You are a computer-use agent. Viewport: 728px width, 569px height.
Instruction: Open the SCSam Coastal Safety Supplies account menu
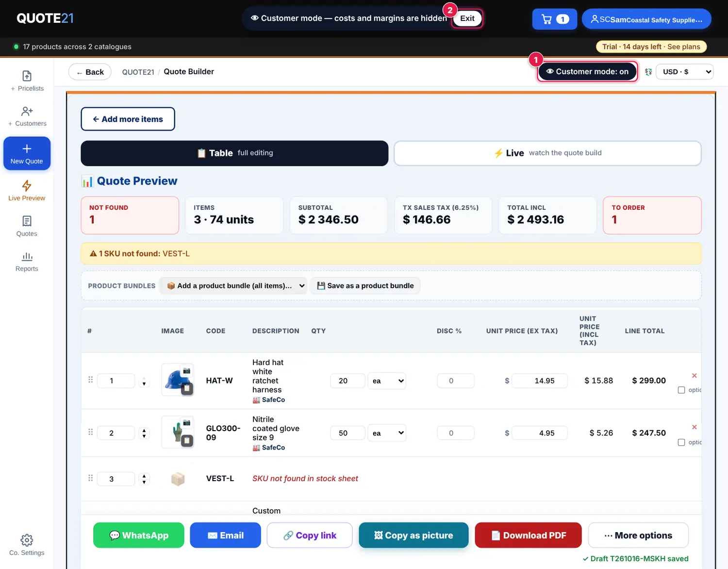(646, 19)
